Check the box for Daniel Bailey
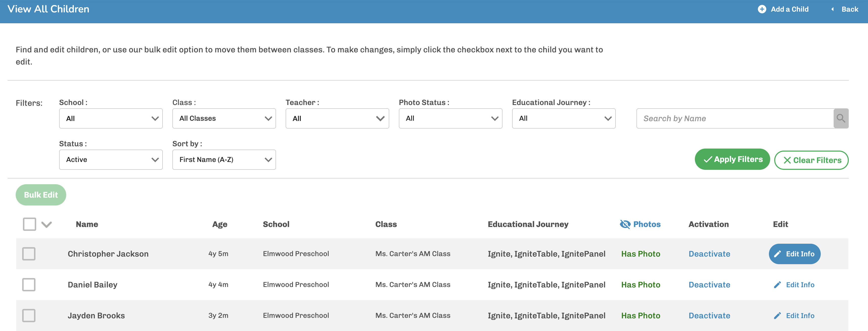The height and width of the screenshot is (331, 868). (29, 285)
